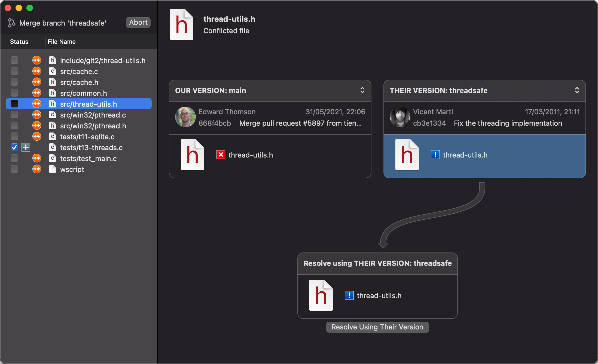The height and width of the screenshot is (364, 598).
Task: Click the h file icon of src/common.h
Action: (x=53, y=93)
